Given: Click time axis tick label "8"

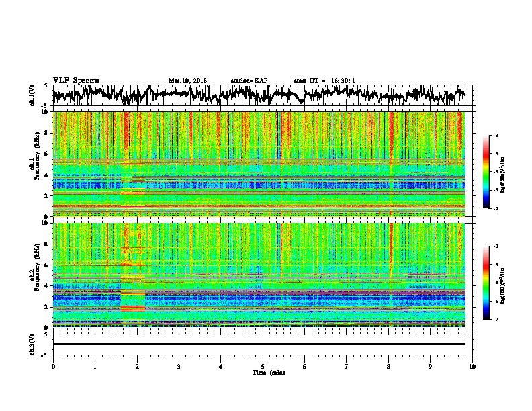Looking at the screenshot, I should click(x=388, y=366).
